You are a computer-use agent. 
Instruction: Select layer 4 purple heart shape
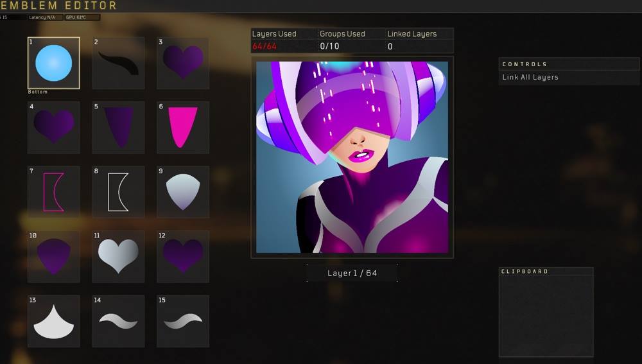54,127
